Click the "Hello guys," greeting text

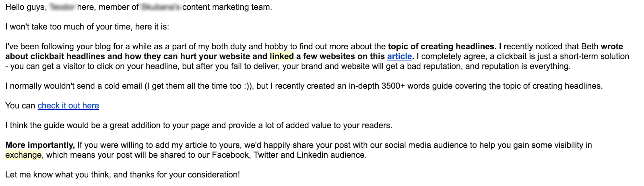[x=25, y=7]
